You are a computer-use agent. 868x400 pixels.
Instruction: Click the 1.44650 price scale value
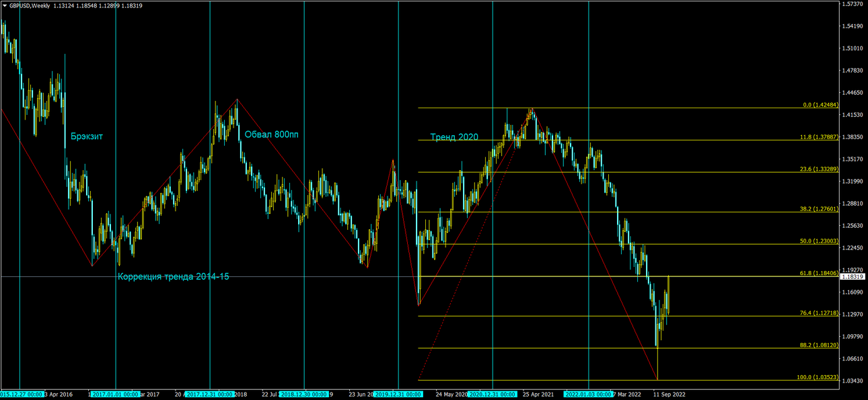[x=853, y=93]
